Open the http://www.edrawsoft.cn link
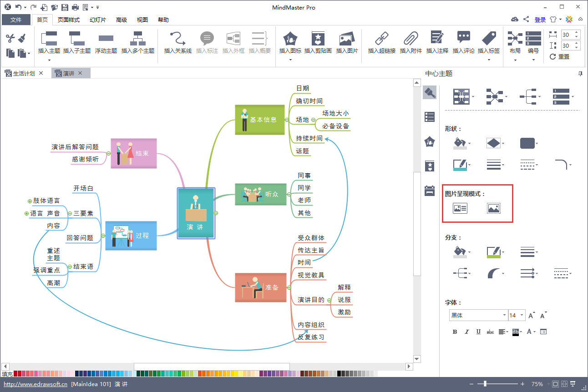 [35, 384]
